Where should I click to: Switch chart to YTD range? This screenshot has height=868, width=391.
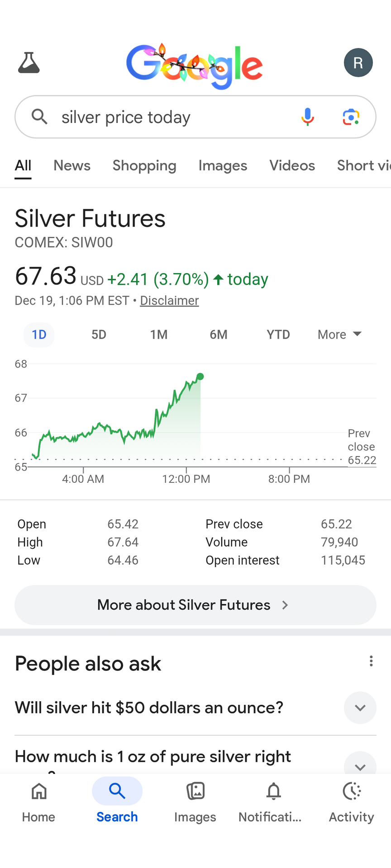(x=278, y=335)
